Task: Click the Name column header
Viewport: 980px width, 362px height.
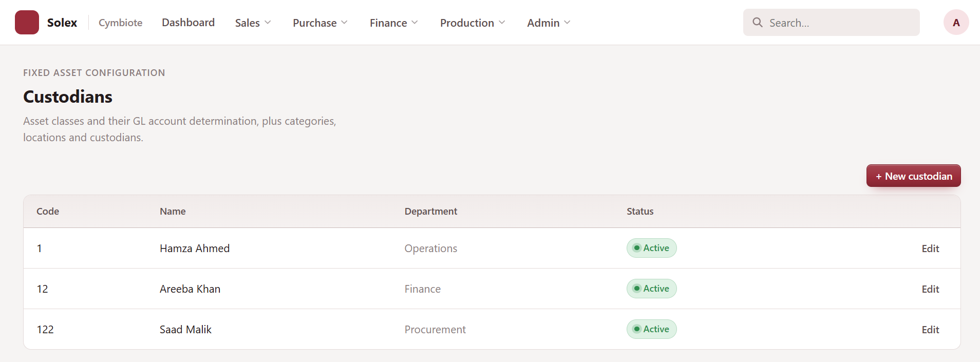Action: [x=173, y=212]
